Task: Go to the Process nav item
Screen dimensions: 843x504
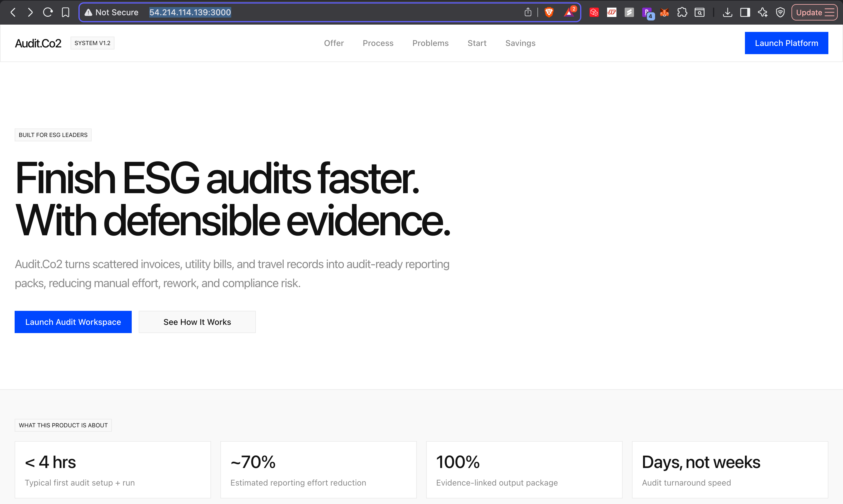Action: 378,43
